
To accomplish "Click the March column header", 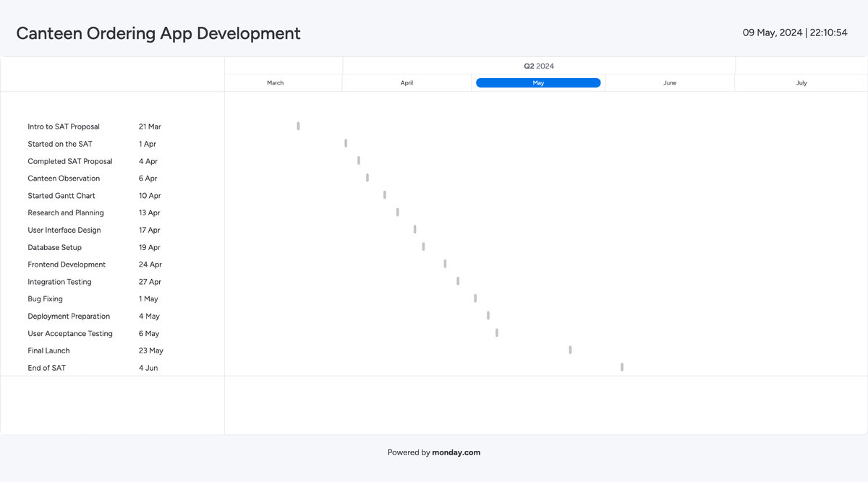I will [x=275, y=82].
